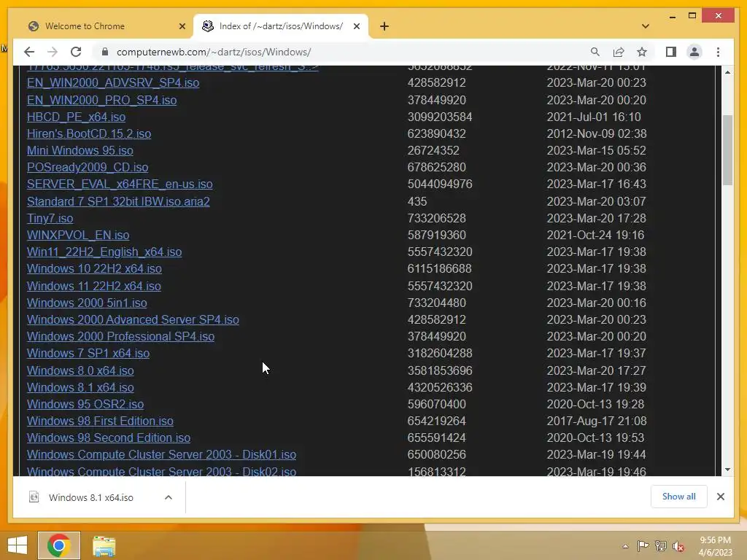Open the tab search chevron

click(x=646, y=26)
